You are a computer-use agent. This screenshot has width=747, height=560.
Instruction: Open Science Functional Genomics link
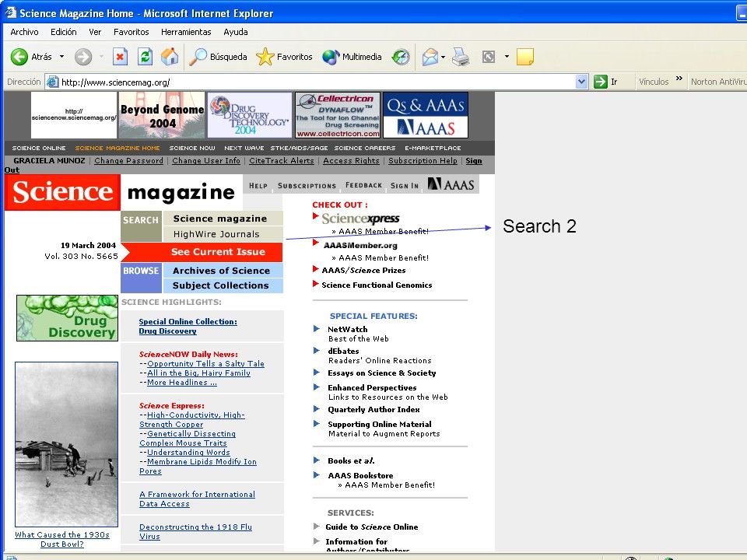pos(377,285)
